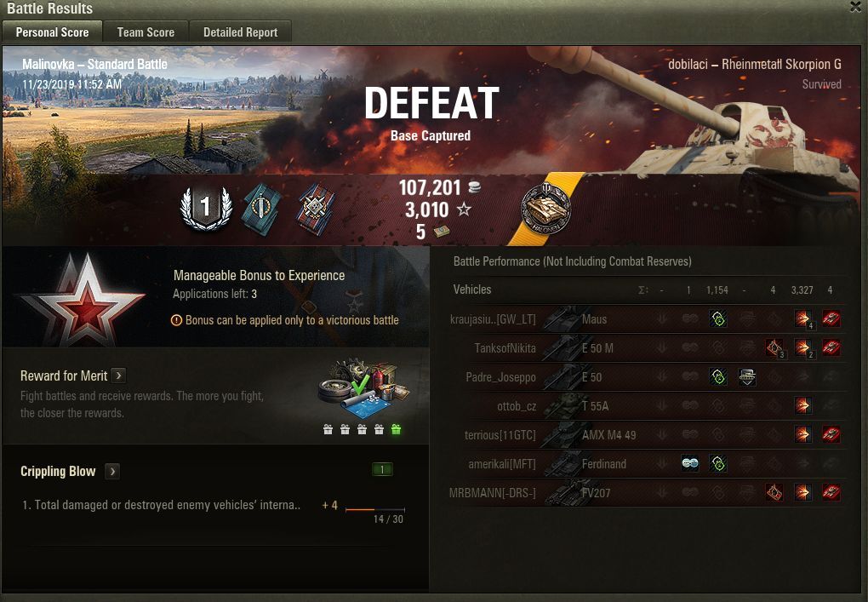Open the Detailed Report tab
The image size is (868, 602).
[240, 32]
